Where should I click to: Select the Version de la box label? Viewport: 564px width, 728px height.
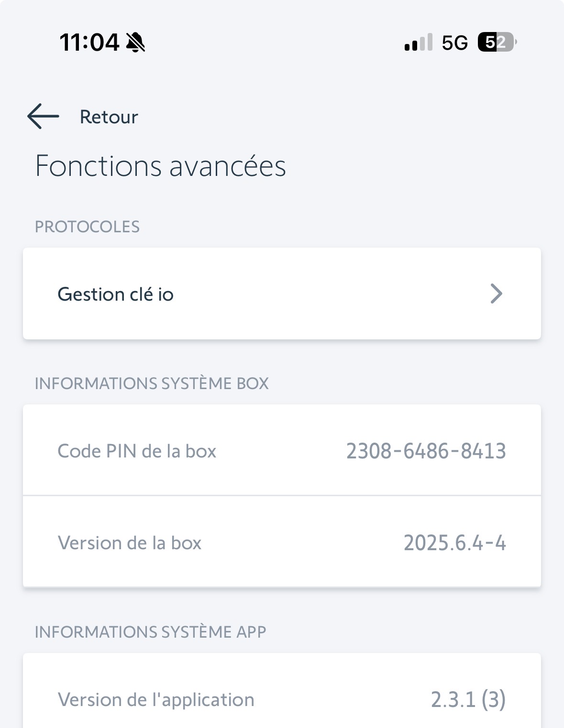(x=129, y=543)
